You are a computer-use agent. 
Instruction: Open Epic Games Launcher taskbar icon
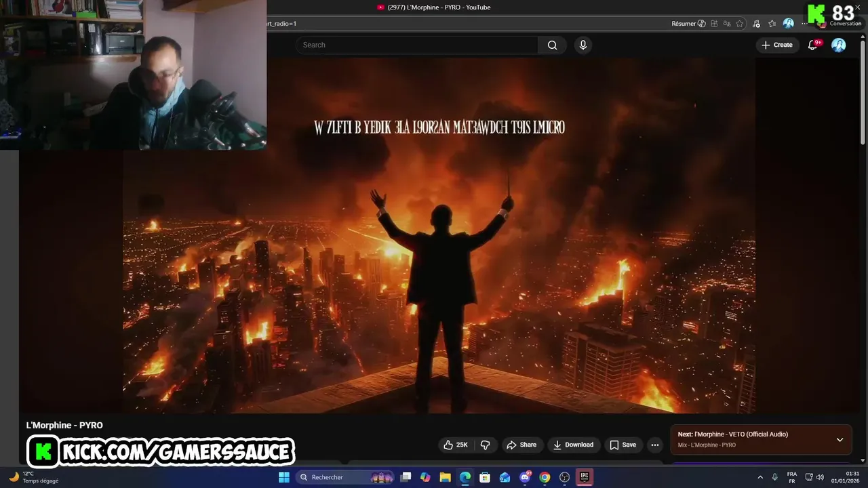click(585, 477)
